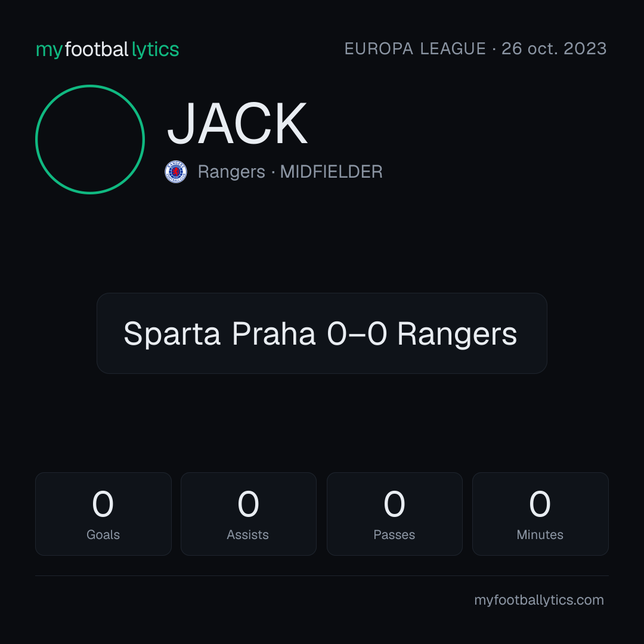
Task: Click the Europa League date label
Action: [x=475, y=49]
